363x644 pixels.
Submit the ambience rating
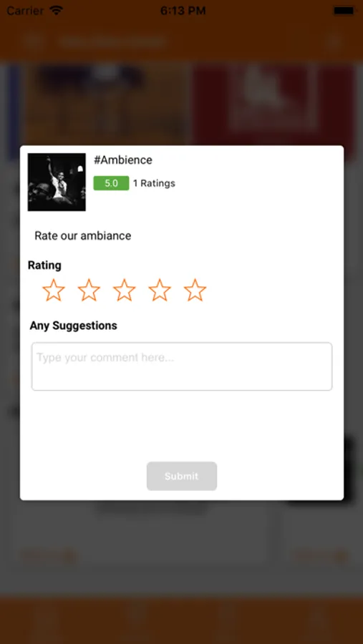pyautogui.click(x=182, y=476)
